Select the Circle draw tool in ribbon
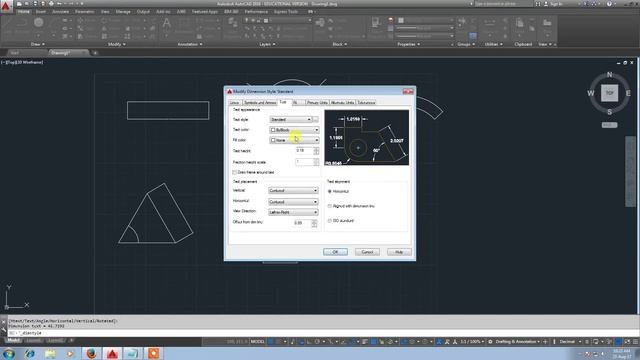This screenshot has width=640, height=360. pyautogui.click(x=38, y=23)
